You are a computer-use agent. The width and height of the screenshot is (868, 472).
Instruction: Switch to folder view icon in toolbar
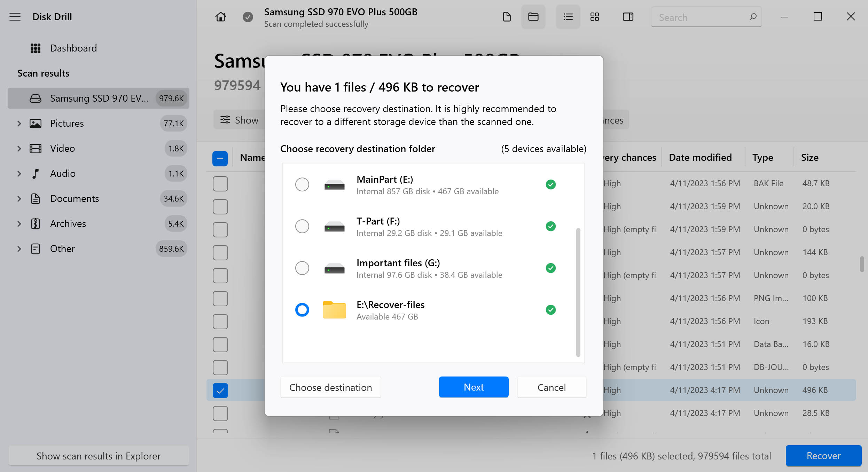(533, 17)
